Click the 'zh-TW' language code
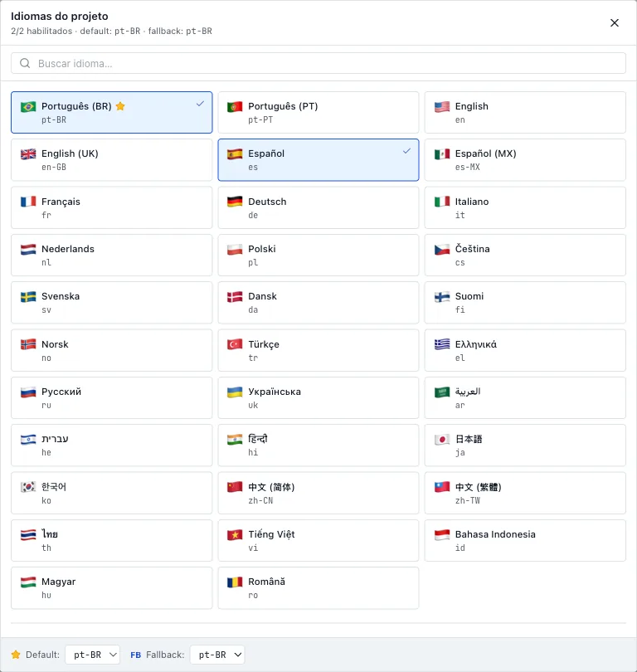This screenshot has height=672, width=637. coord(467,500)
